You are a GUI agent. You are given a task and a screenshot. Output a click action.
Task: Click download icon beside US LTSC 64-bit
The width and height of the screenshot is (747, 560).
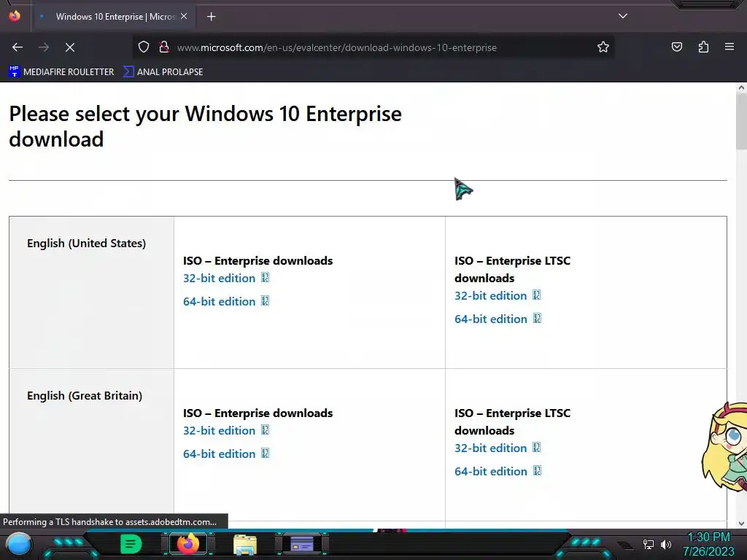pyautogui.click(x=537, y=319)
